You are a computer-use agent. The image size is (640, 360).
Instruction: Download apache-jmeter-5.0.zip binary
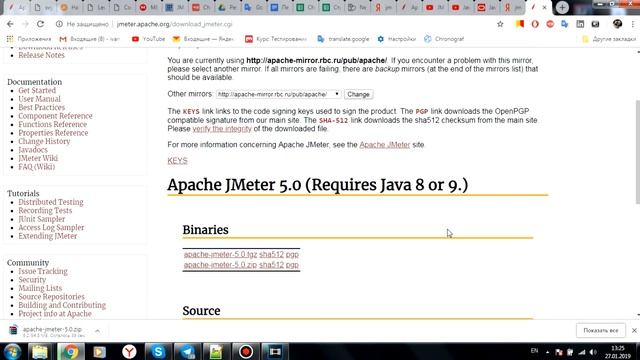tap(220, 265)
